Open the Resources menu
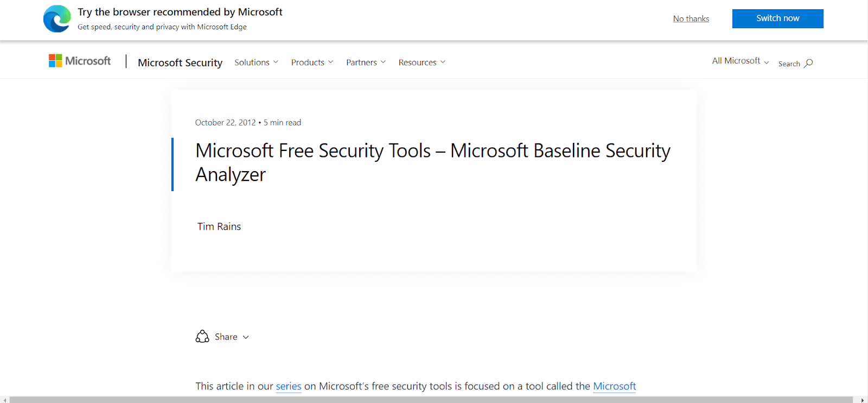 [422, 62]
